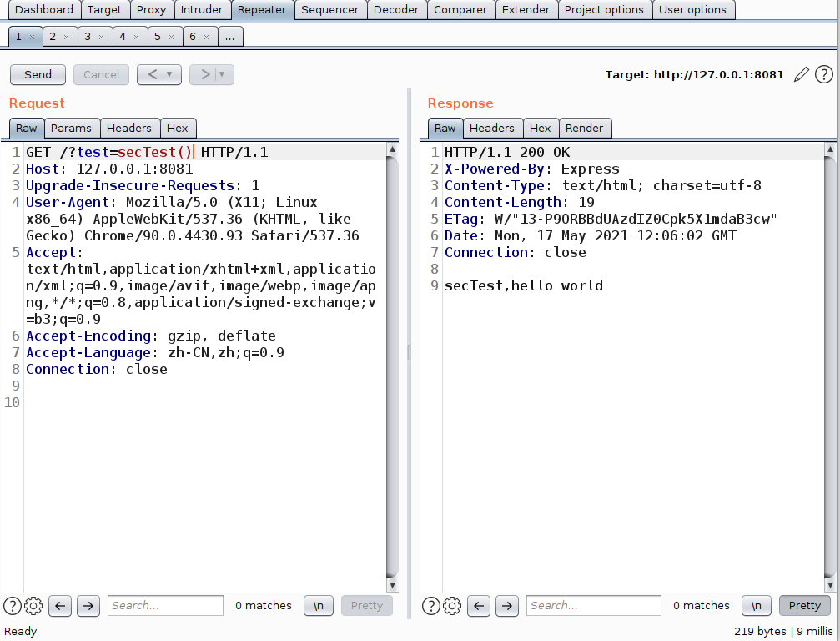Viewport: 840px width, 641px height.
Task: Select Repeater sub-tab 2
Action: pyautogui.click(x=53, y=37)
